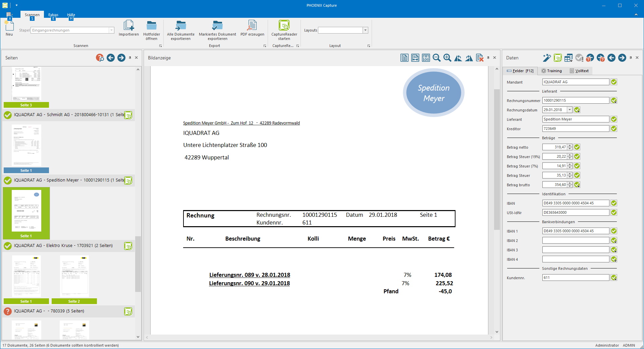
Task: Click the Neu new document icon
Action: (9, 28)
